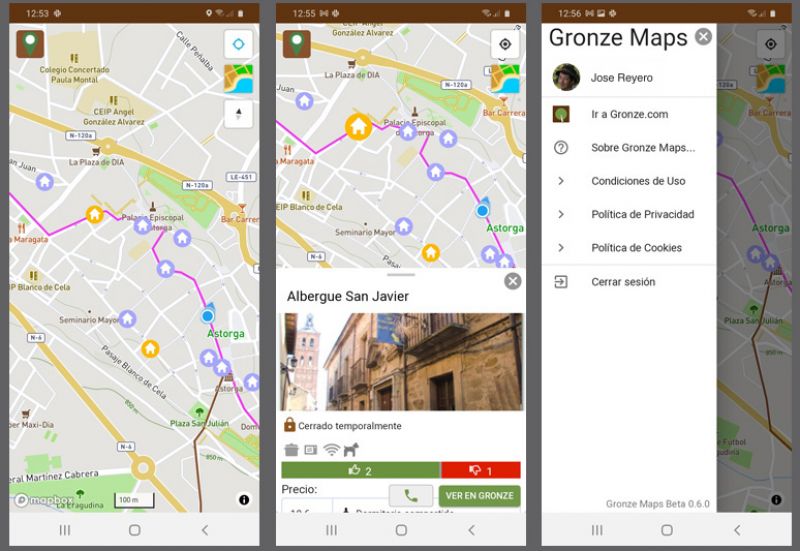Tap blue current location dot in left phone

[x=207, y=316]
